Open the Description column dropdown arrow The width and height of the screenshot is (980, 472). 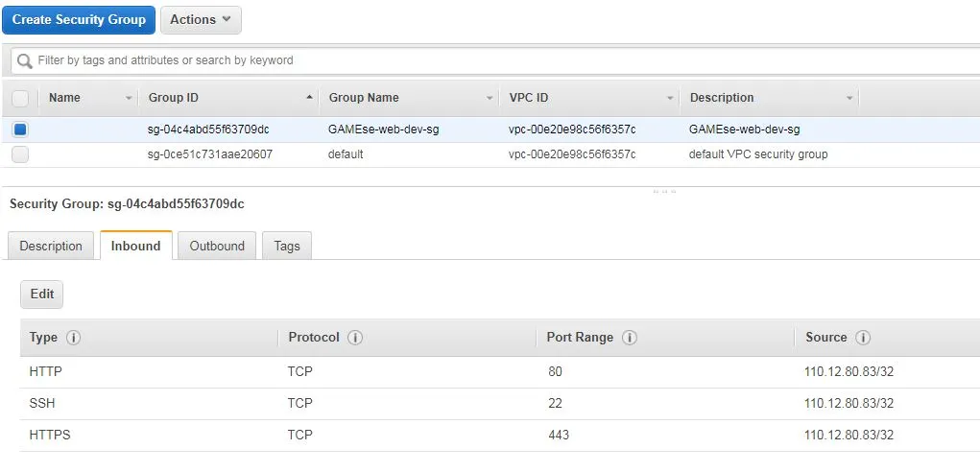[x=849, y=98]
